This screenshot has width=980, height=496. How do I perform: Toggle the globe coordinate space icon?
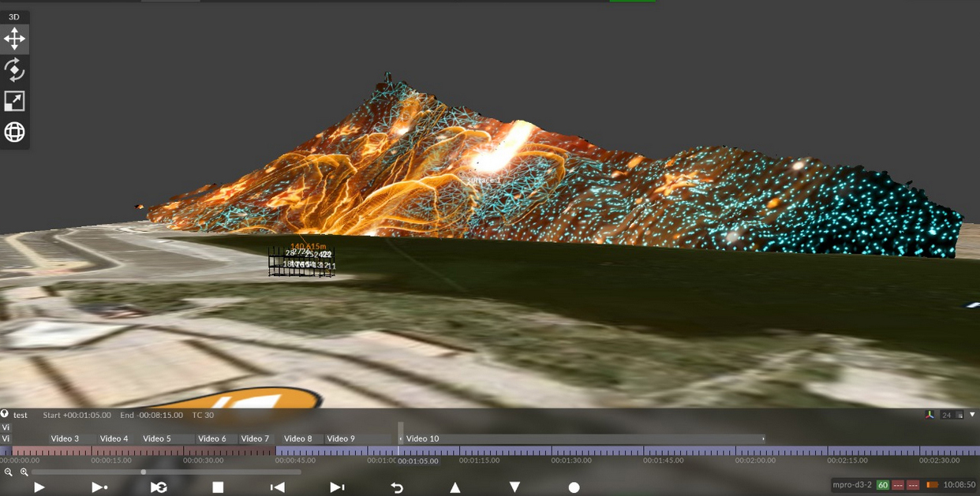pos(14,132)
